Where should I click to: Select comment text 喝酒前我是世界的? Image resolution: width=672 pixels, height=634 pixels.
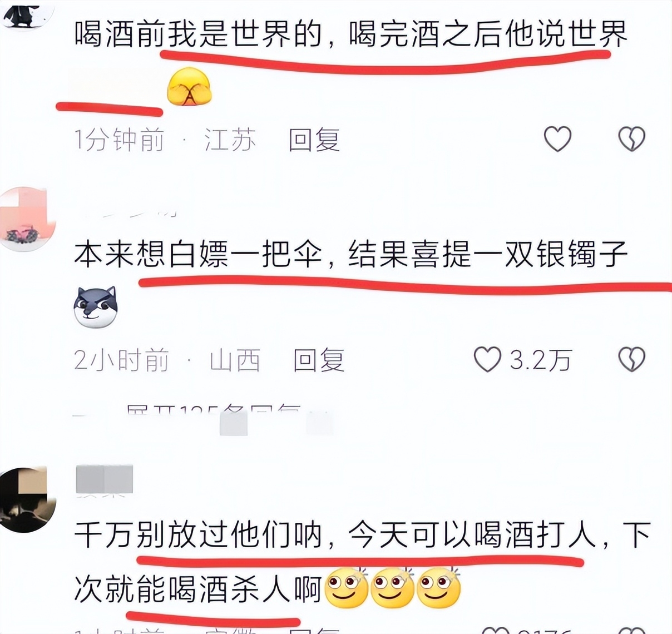pos(199,34)
